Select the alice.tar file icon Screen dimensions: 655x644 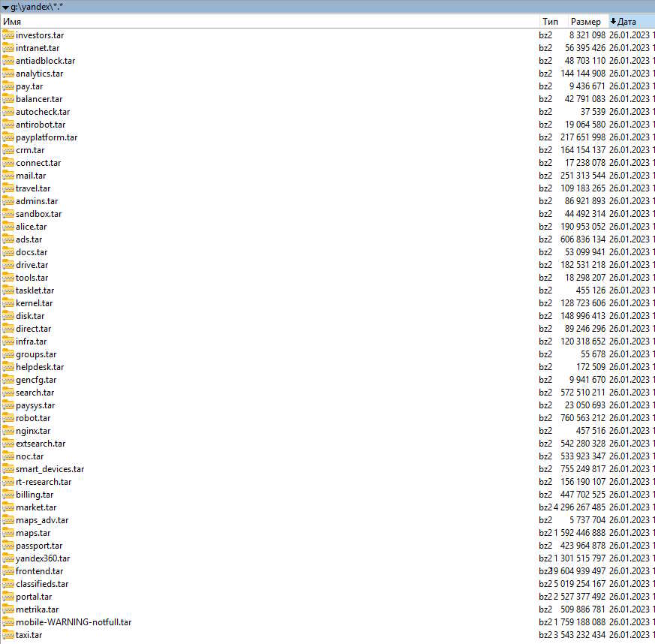(x=8, y=227)
